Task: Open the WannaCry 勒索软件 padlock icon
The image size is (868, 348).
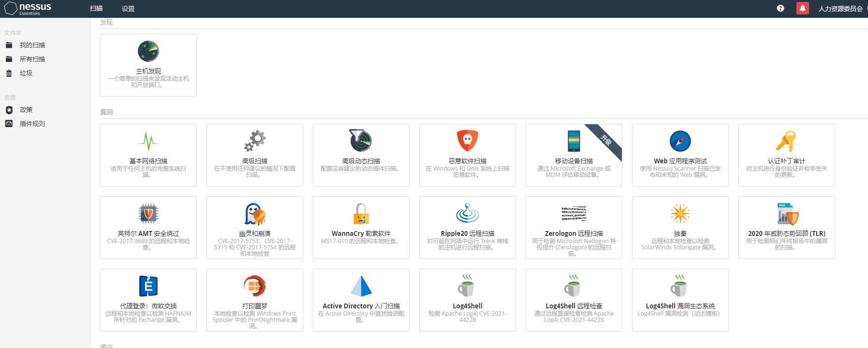Action: (x=361, y=214)
